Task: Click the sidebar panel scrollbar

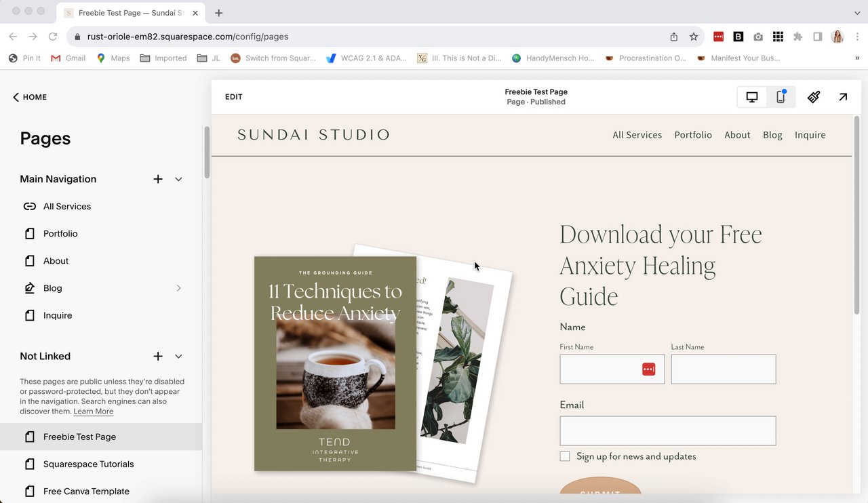Action: click(208, 153)
